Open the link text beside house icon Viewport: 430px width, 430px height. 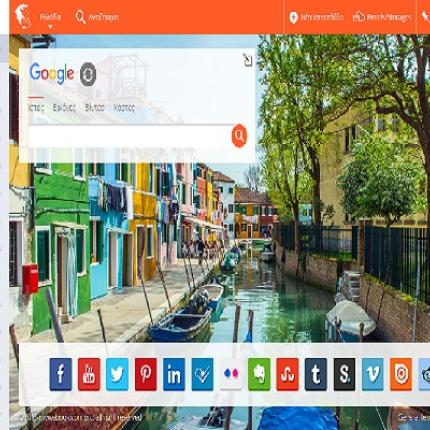pos(389,17)
